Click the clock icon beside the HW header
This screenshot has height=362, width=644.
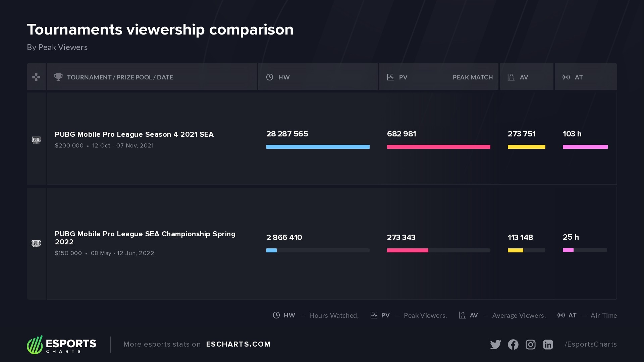[x=270, y=77]
